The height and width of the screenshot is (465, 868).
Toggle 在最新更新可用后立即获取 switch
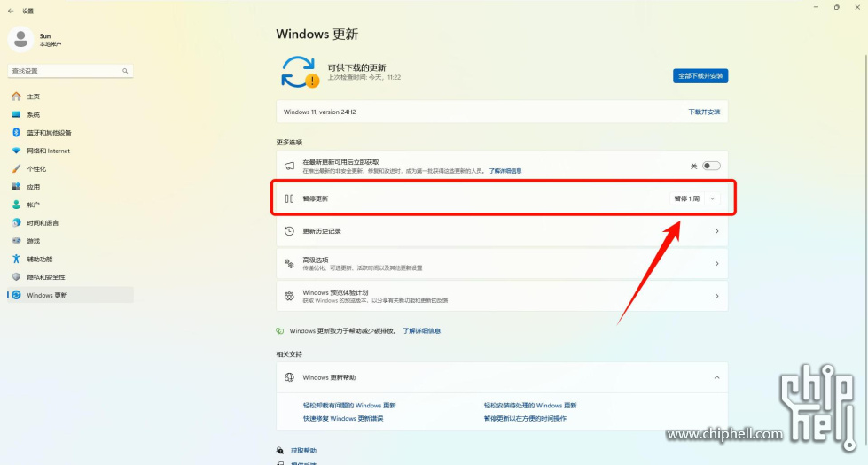pyautogui.click(x=711, y=166)
